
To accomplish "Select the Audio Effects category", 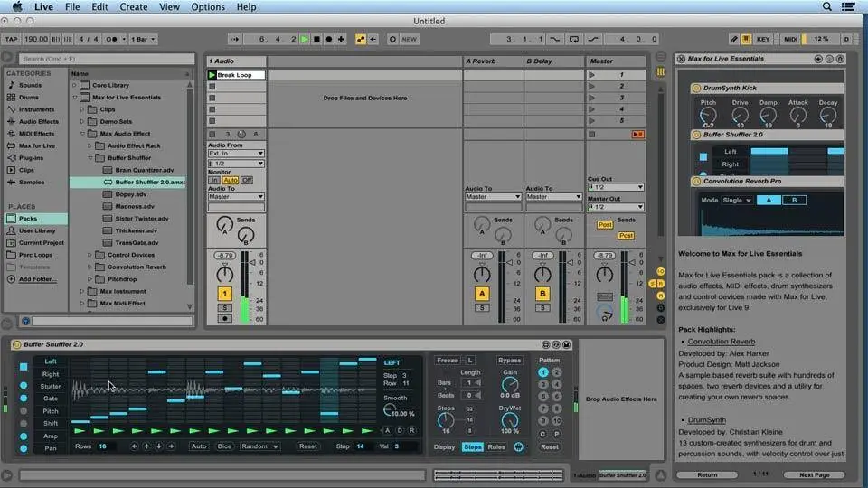I will (38, 122).
